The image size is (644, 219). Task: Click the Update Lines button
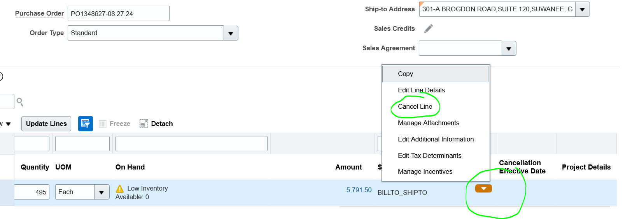(46, 124)
